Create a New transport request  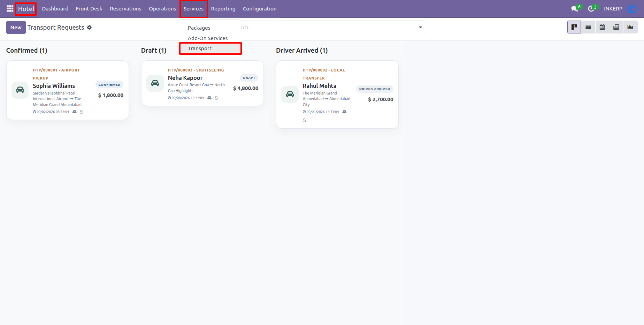point(16,27)
